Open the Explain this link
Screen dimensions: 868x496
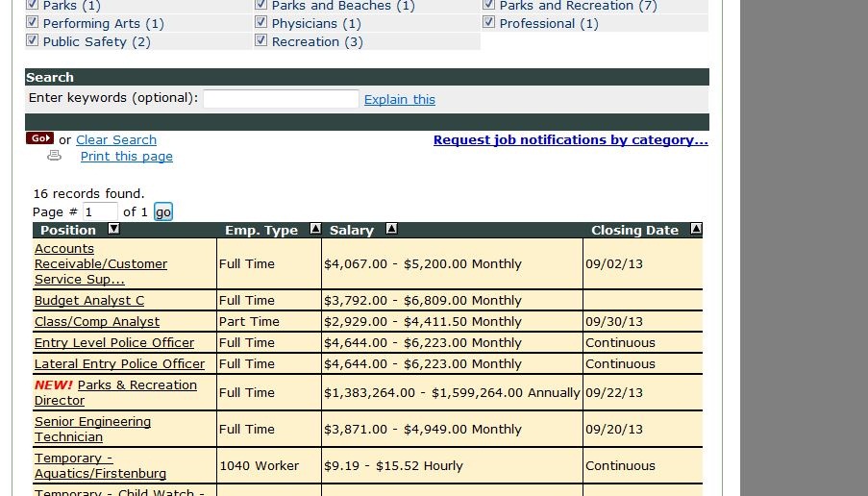(x=400, y=100)
